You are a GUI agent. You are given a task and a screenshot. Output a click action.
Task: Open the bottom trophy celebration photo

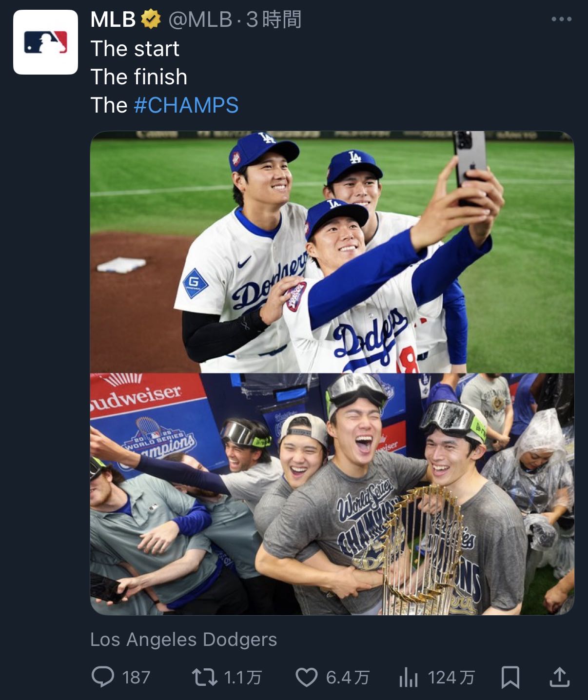(x=332, y=494)
